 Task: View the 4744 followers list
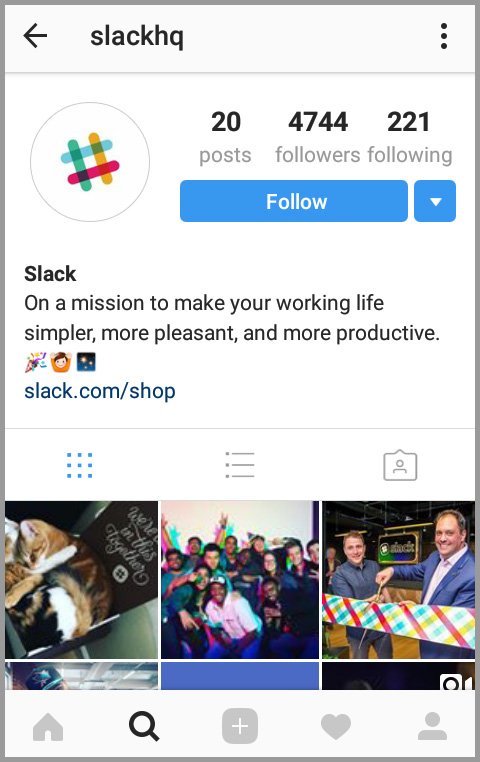(318, 138)
